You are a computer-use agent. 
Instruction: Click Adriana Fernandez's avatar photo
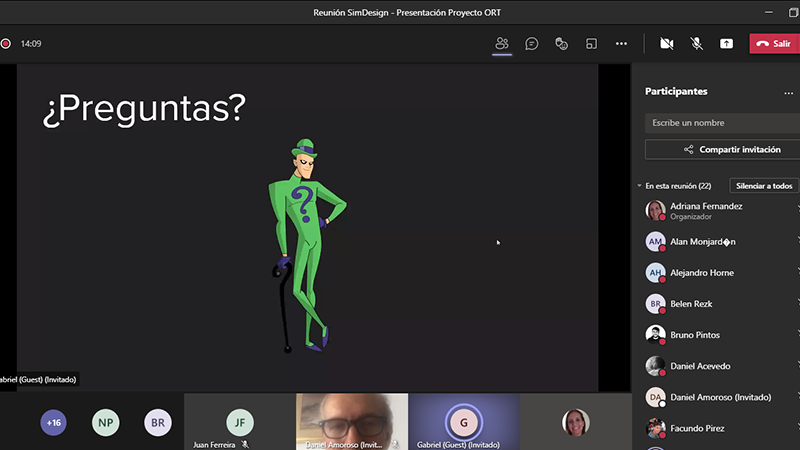(x=656, y=210)
